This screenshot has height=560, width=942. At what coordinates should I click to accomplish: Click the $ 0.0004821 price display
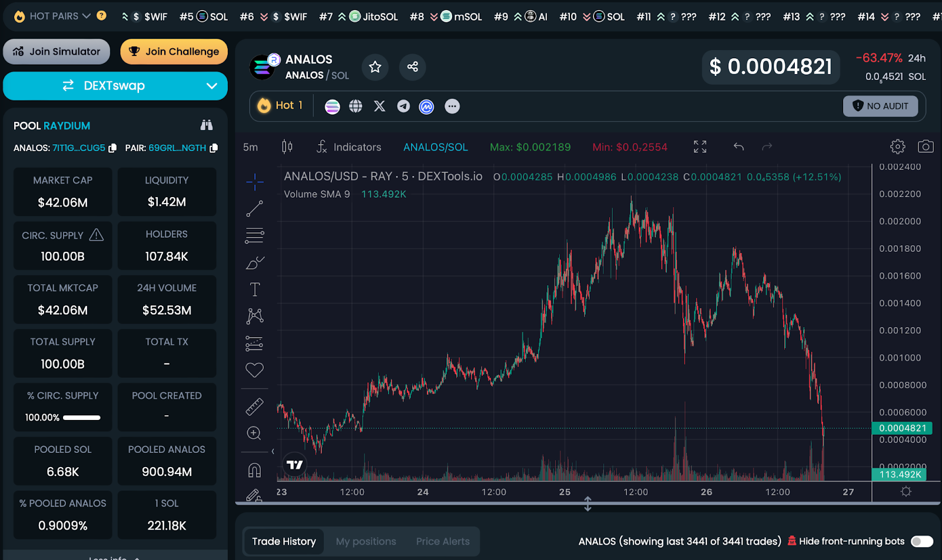point(771,67)
